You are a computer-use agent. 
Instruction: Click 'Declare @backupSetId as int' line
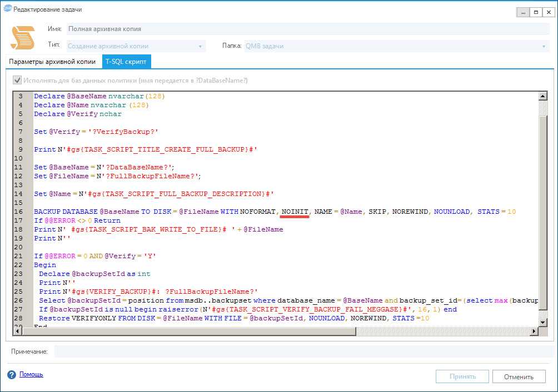[94, 274]
